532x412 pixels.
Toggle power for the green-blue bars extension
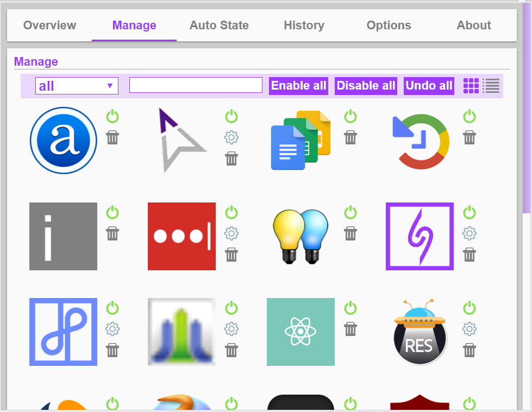pos(231,308)
